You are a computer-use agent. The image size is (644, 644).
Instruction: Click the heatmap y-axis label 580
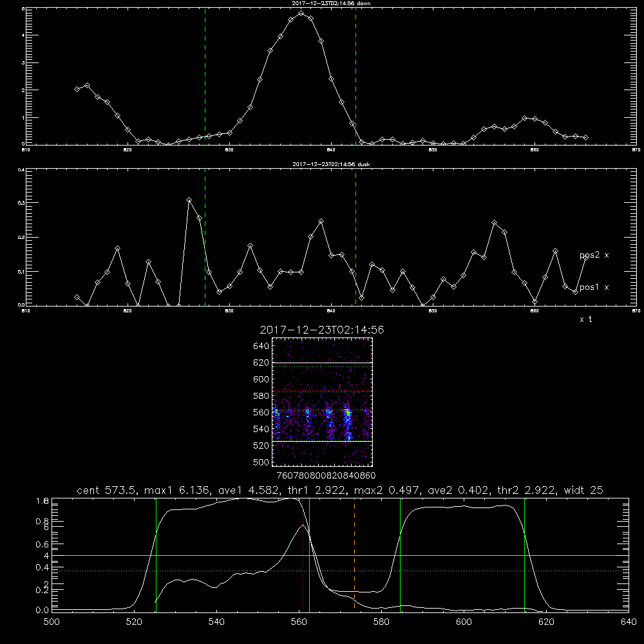(261, 396)
